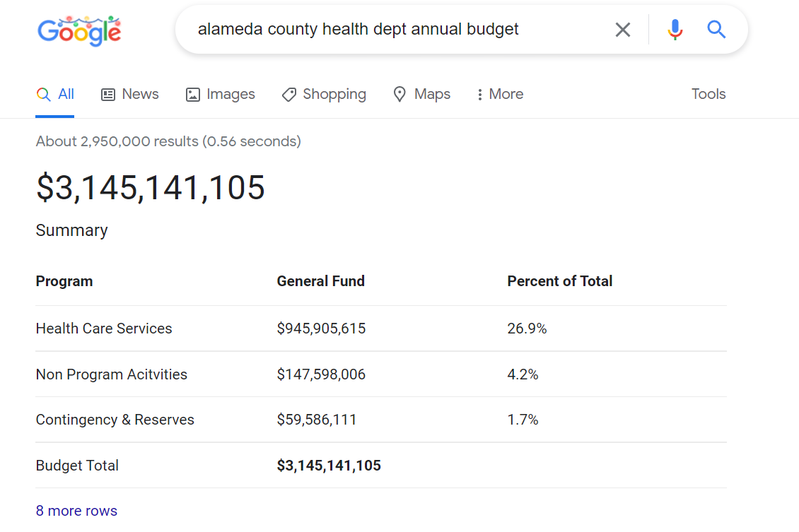This screenshot has width=799, height=532.
Task: Click the General Fund column header
Action: pos(320,281)
